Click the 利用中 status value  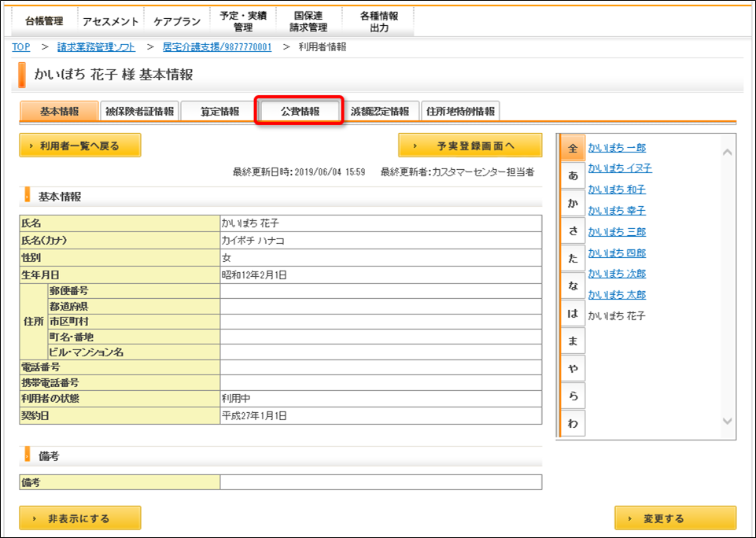236,399
